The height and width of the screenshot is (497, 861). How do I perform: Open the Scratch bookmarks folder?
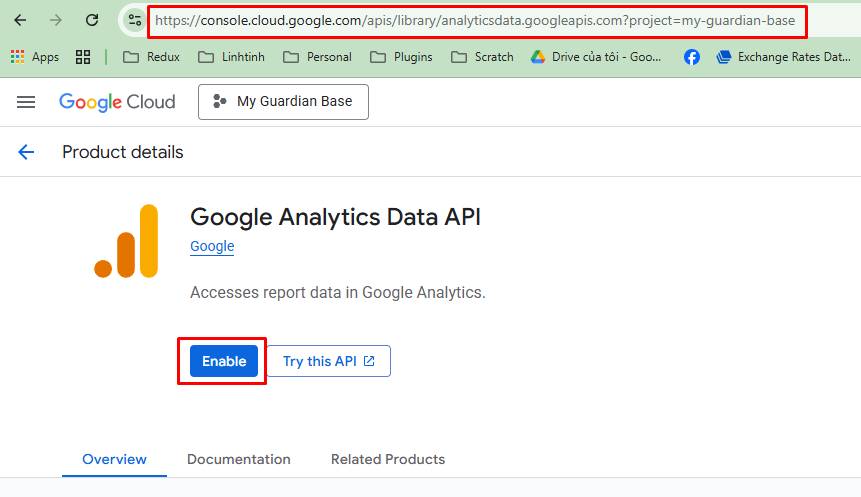[482, 57]
